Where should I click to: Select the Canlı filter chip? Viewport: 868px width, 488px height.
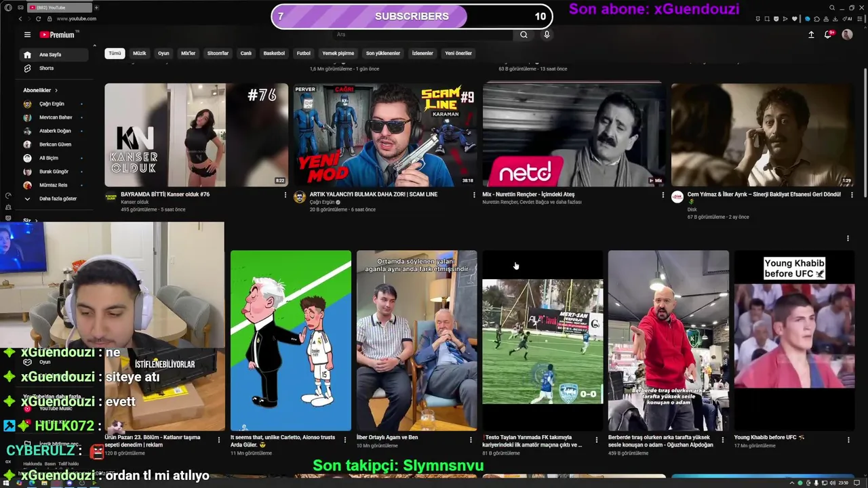(x=246, y=53)
